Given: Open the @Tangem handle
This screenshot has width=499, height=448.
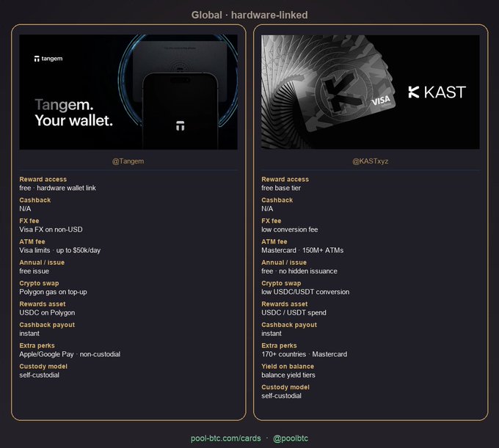Looking at the screenshot, I should coord(128,161).
